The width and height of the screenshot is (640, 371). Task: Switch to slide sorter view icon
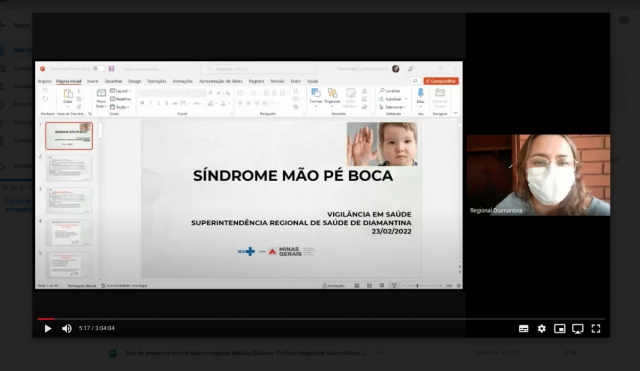tap(369, 286)
